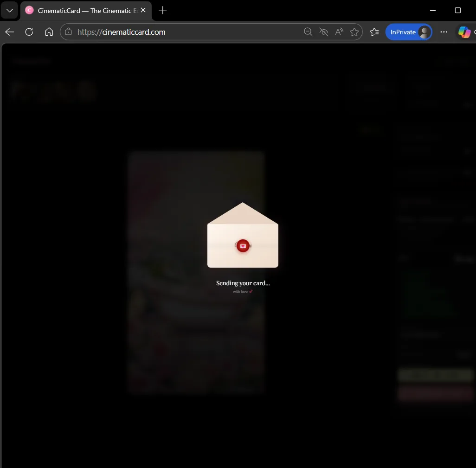The height and width of the screenshot is (468, 476).
Task: Click the home icon
Action: coord(49,32)
